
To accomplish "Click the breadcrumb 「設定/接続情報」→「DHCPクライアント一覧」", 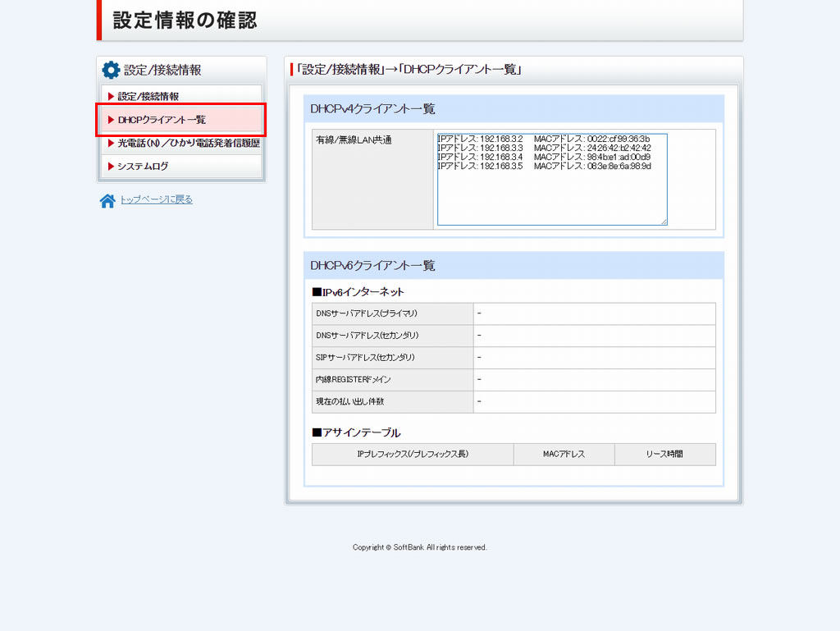I will click(409, 69).
